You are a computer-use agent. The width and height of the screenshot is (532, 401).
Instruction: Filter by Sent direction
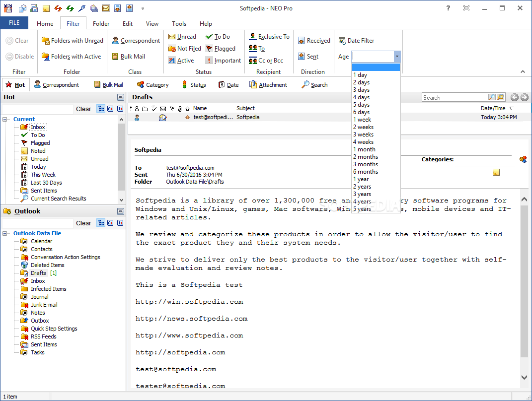(x=308, y=56)
